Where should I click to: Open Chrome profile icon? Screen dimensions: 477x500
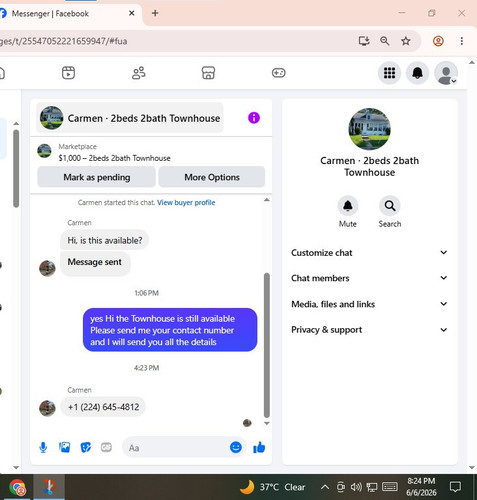pyautogui.click(x=438, y=41)
